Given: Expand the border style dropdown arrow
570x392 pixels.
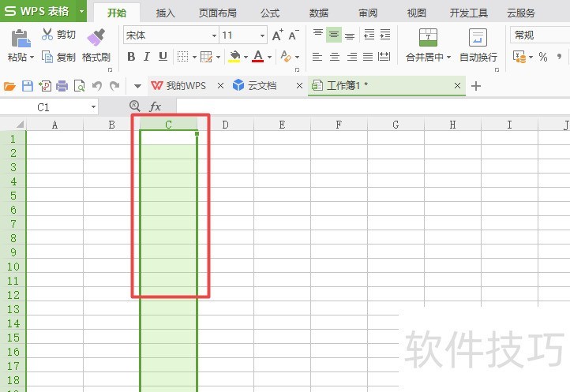Looking at the screenshot, I should coord(194,57).
